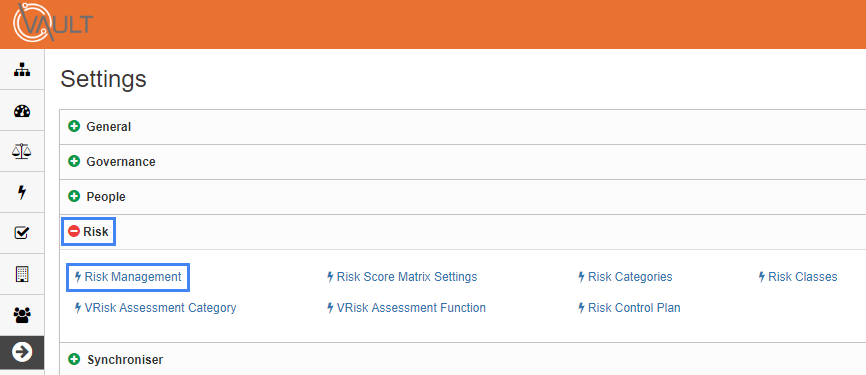Expand the General section plus icon
This screenshot has width=866, height=375.
[74, 126]
